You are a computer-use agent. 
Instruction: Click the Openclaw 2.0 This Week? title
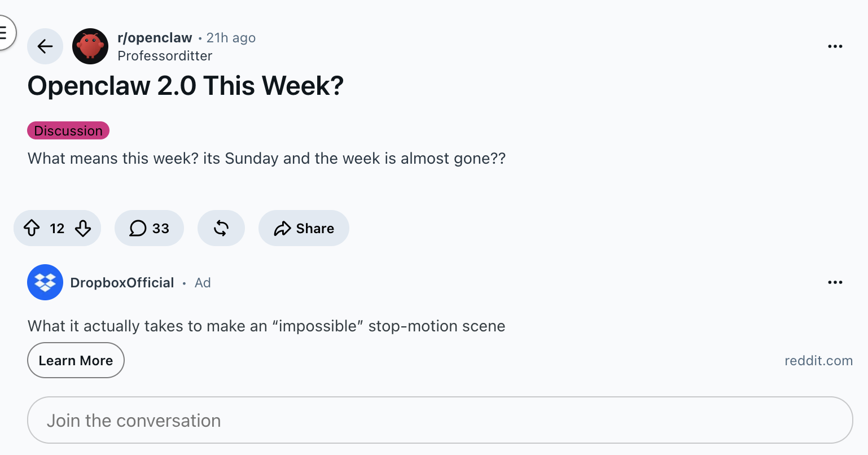pos(186,86)
